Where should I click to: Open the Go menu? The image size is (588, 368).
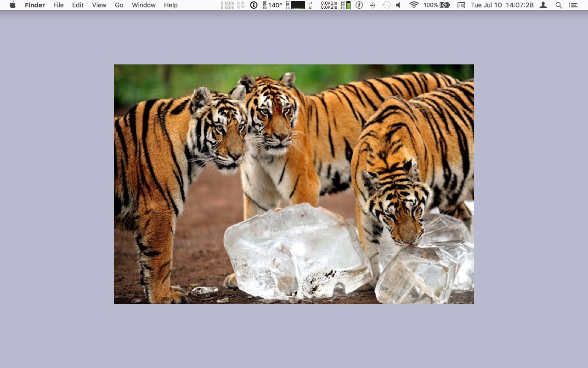[119, 5]
